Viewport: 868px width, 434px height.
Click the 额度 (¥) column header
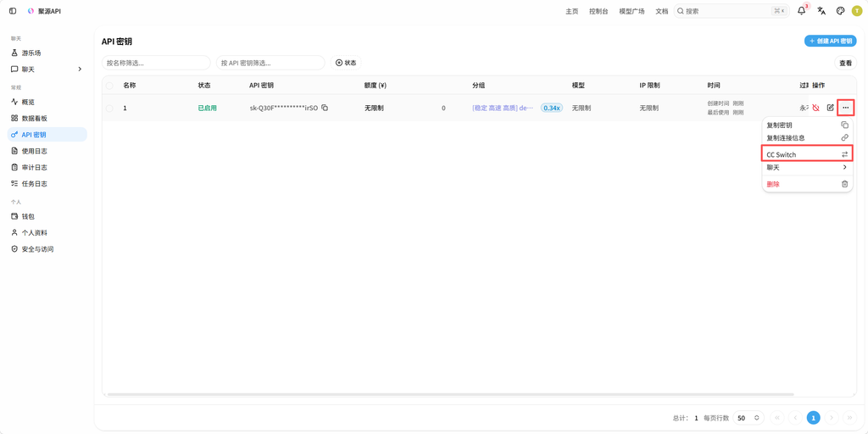pos(375,86)
